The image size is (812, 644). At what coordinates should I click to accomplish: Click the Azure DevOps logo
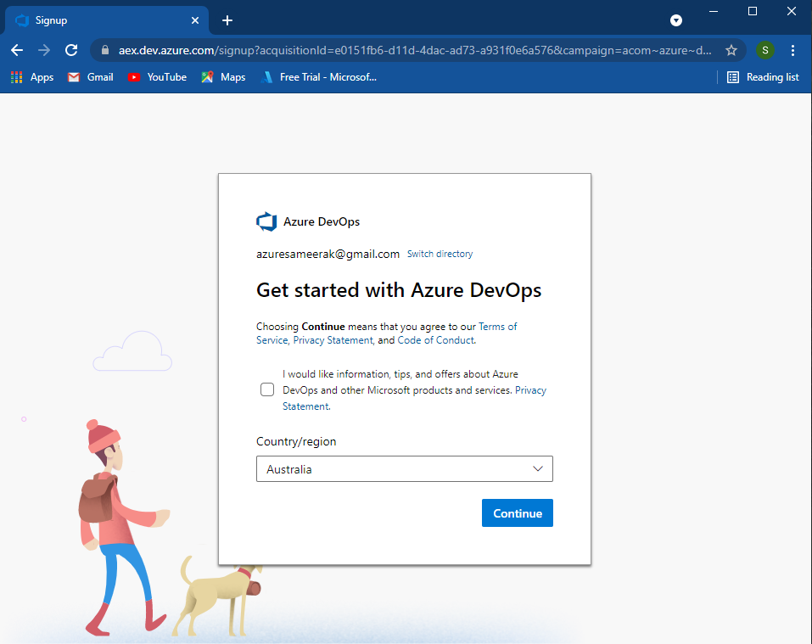pyautogui.click(x=266, y=221)
